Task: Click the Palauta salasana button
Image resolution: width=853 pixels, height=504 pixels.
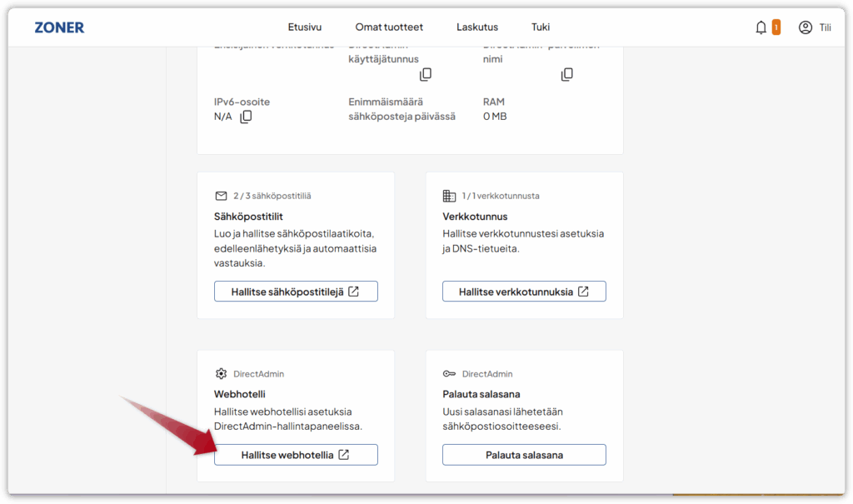Action: pos(524,455)
